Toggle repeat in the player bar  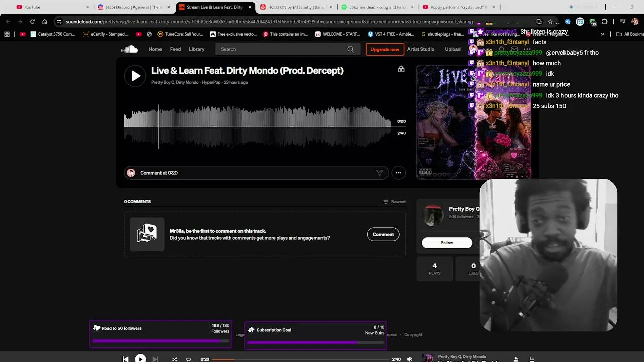click(188, 359)
